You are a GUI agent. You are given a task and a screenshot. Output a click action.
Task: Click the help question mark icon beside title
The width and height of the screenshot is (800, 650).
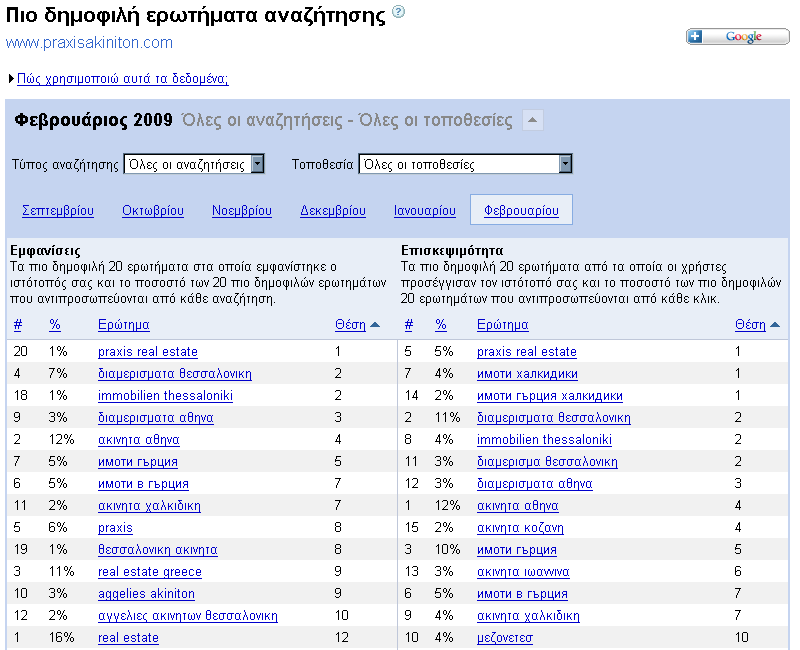coord(399,13)
